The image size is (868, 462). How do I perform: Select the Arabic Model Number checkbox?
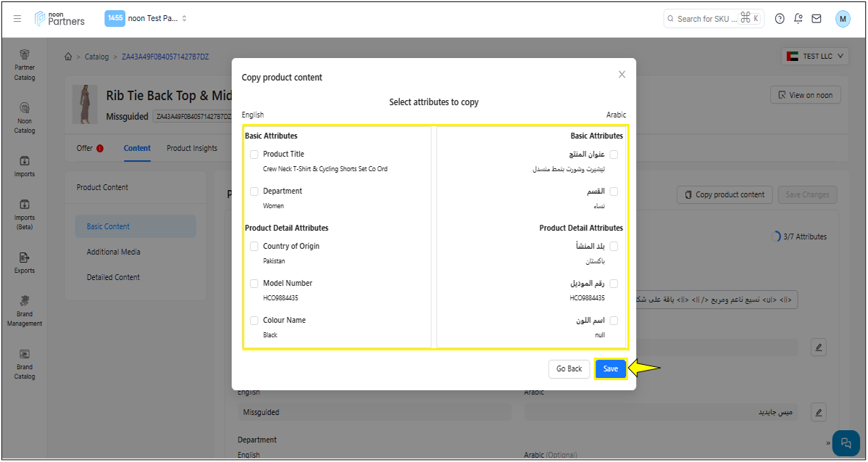(x=614, y=284)
